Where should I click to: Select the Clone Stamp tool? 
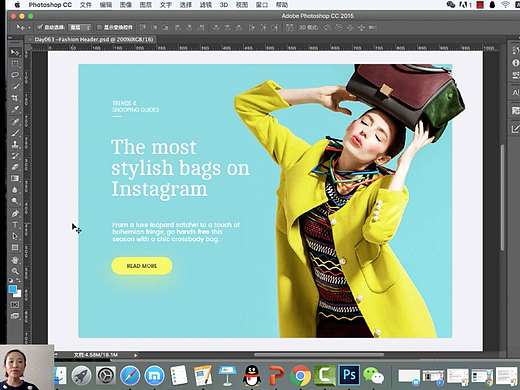(x=15, y=144)
